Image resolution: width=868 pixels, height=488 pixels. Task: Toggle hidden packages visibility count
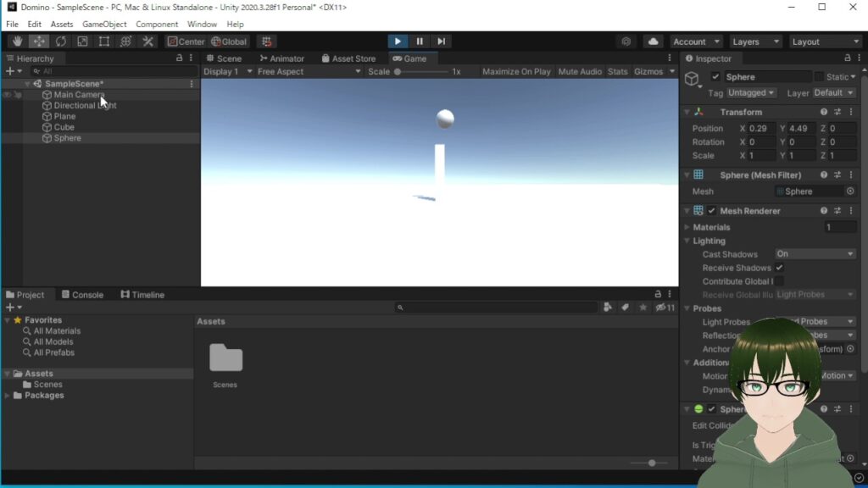coord(665,307)
